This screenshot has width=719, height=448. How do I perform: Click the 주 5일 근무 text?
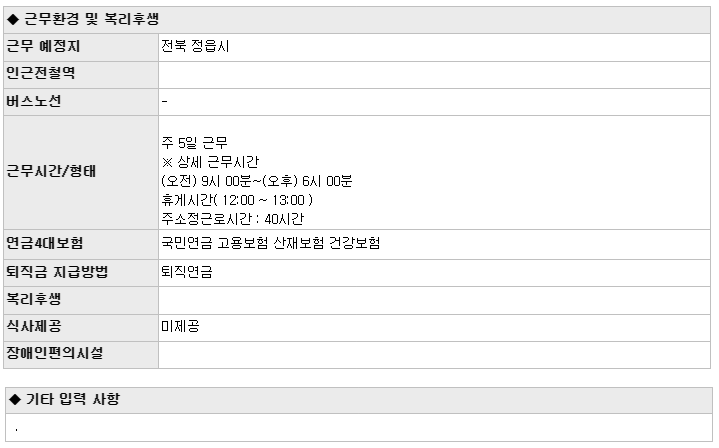point(194,143)
